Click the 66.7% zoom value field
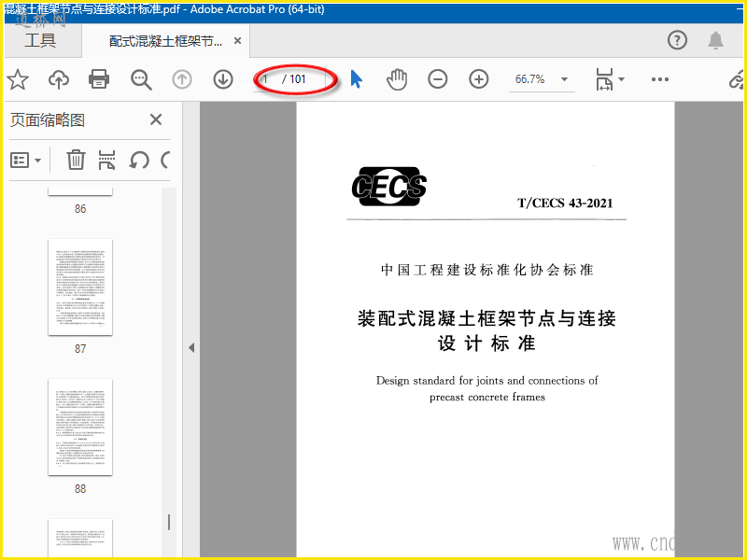This screenshot has height=560, width=747. point(529,79)
